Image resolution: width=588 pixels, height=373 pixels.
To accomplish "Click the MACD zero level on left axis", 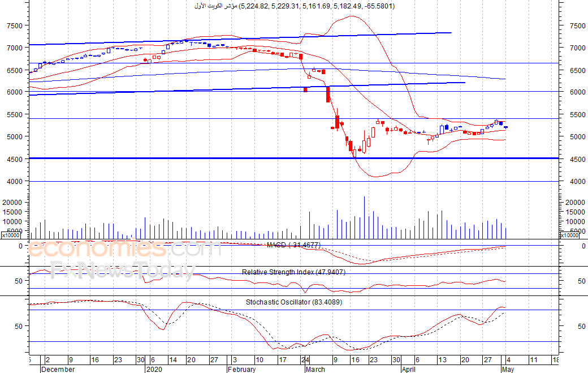I will (20, 247).
